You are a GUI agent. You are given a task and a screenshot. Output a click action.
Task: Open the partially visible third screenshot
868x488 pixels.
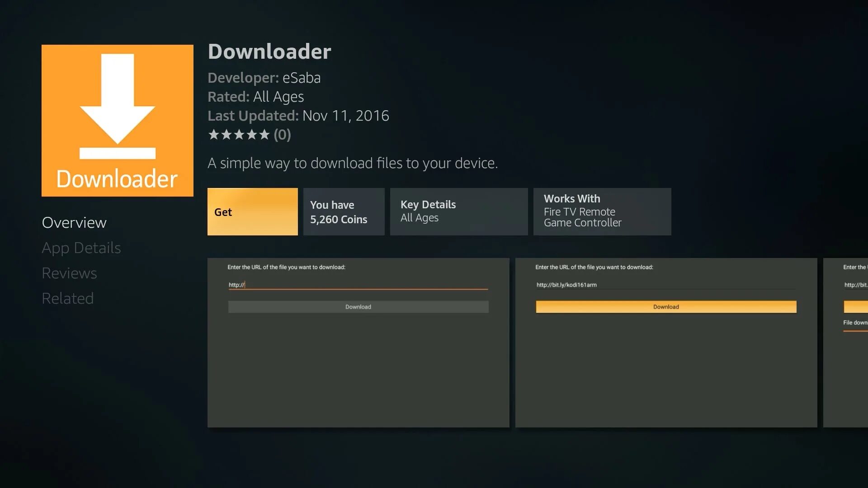(846, 371)
